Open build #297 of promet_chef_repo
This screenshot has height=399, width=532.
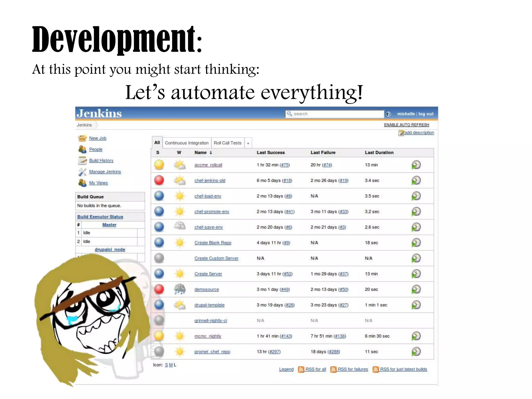tap(274, 352)
